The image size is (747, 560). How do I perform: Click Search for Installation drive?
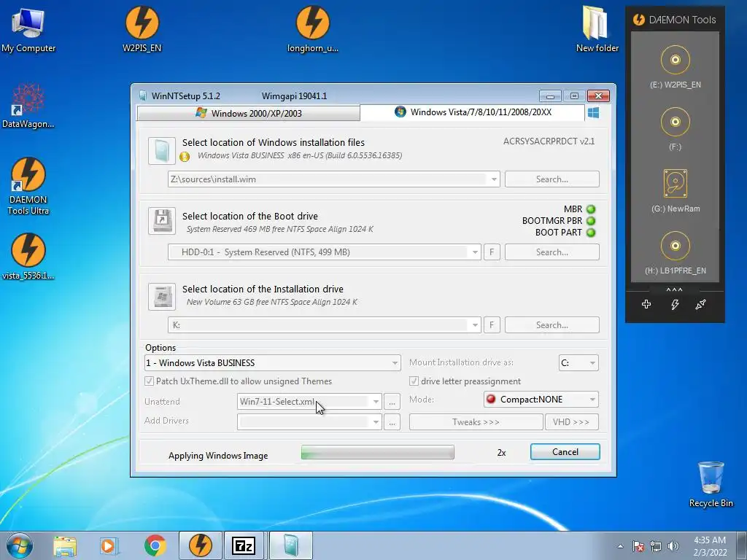551,325
